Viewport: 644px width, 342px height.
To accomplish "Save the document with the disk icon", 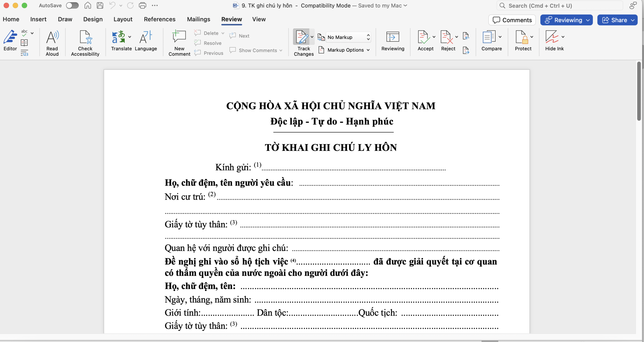I will point(100,5).
